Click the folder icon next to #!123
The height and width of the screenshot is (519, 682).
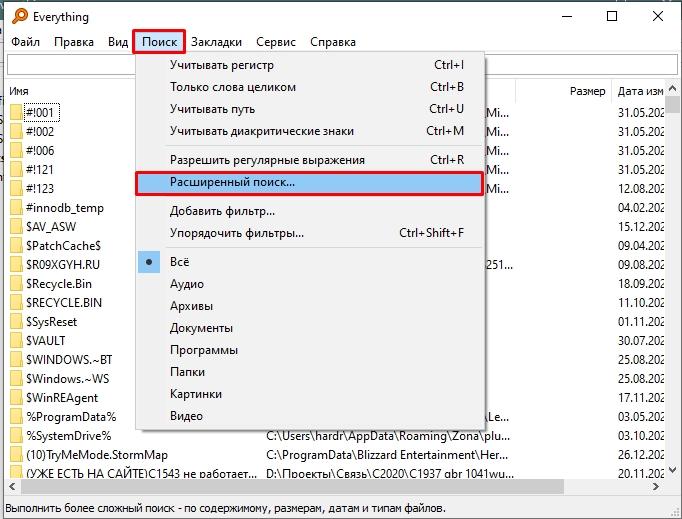coord(16,188)
